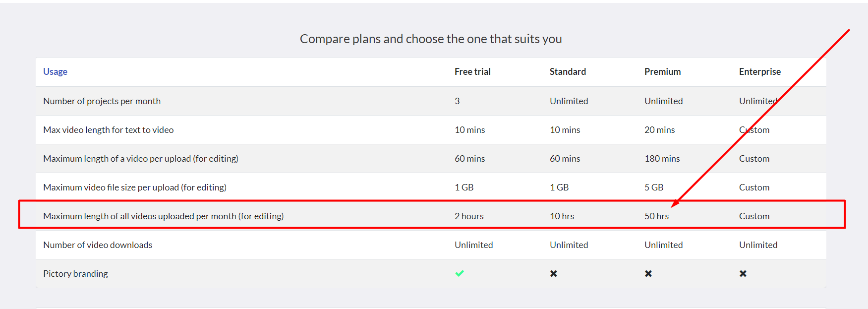Click the X icon under Premium column
The width and height of the screenshot is (868, 309).
click(648, 273)
